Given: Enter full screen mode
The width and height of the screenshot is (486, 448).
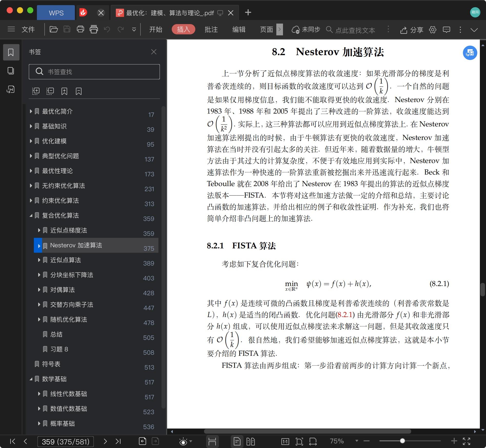Looking at the screenshot, I should (467, 441).
